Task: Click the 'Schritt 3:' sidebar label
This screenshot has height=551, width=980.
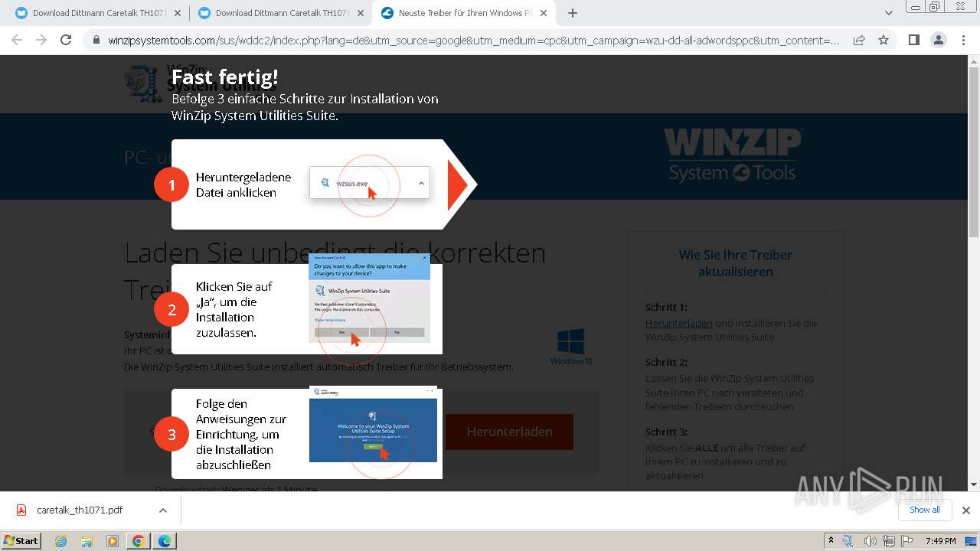Action: (666, 432)
